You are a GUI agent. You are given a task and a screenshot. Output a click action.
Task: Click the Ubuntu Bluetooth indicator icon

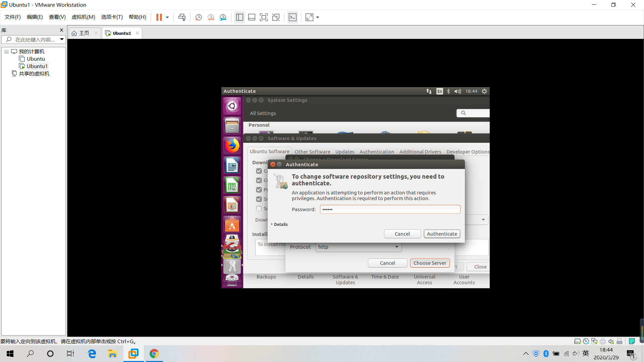448,91
